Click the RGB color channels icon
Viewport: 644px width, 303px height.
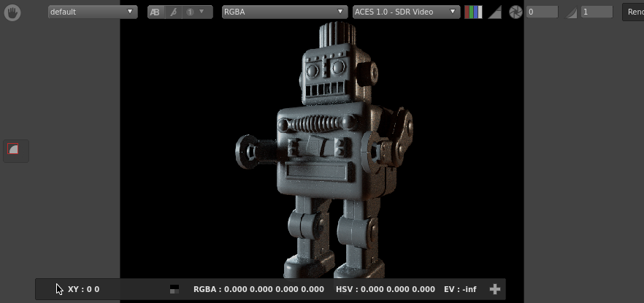473,12
